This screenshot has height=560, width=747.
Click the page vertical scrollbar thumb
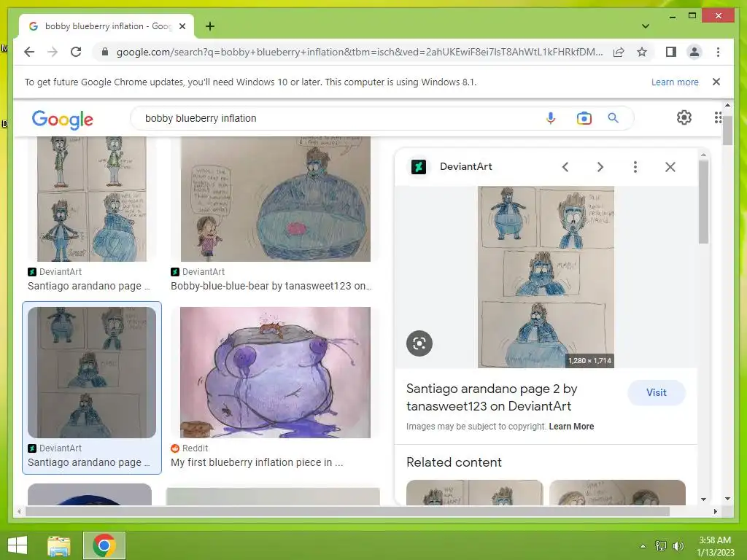727,130
